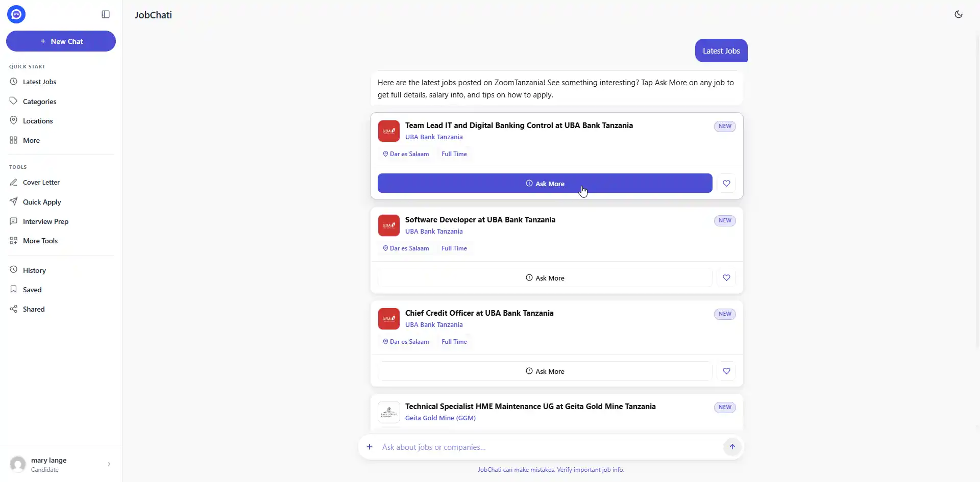Launch the Quick Apply tool
The height and width of the screenshot is (482, 980).
[61, 202]
